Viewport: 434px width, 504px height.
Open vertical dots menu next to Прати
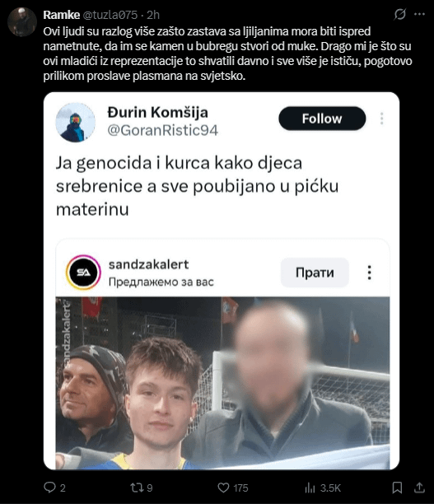click(x=370, y=273)
